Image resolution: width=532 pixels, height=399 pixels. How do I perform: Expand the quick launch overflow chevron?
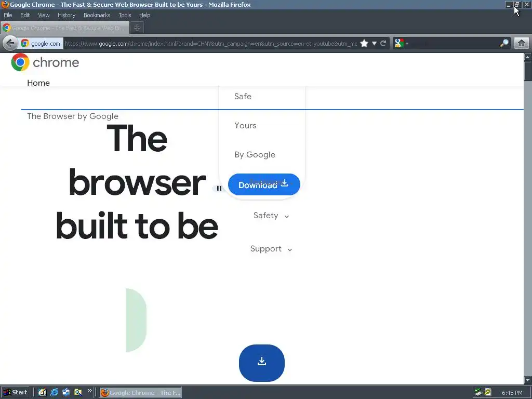tap(89, 391)
